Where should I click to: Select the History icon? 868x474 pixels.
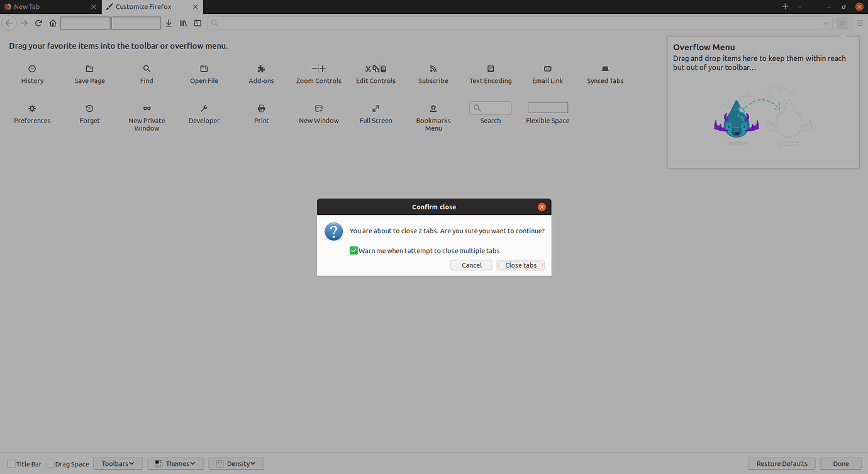(32, 69)
